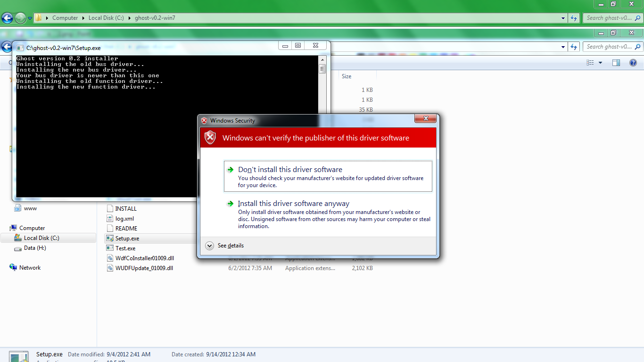
Task: Open Explorer help with the question mark icon
Action: click(x=633, y=63)
